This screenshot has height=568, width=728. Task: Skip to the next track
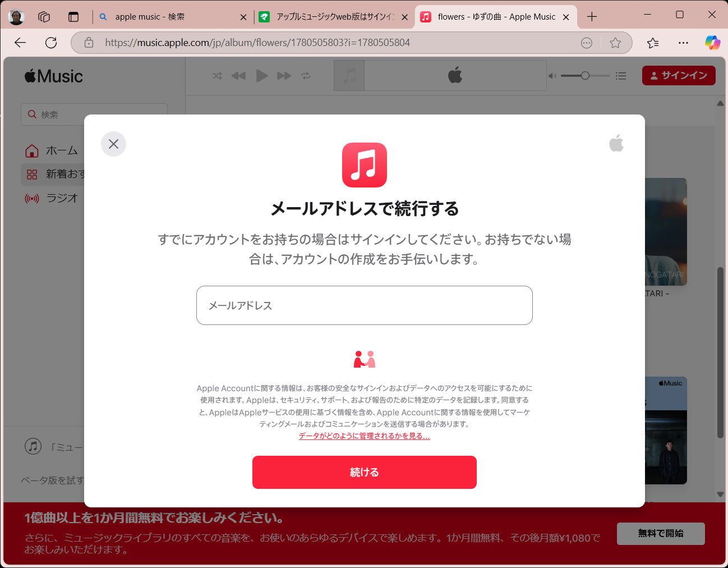(x=284, y=76)
